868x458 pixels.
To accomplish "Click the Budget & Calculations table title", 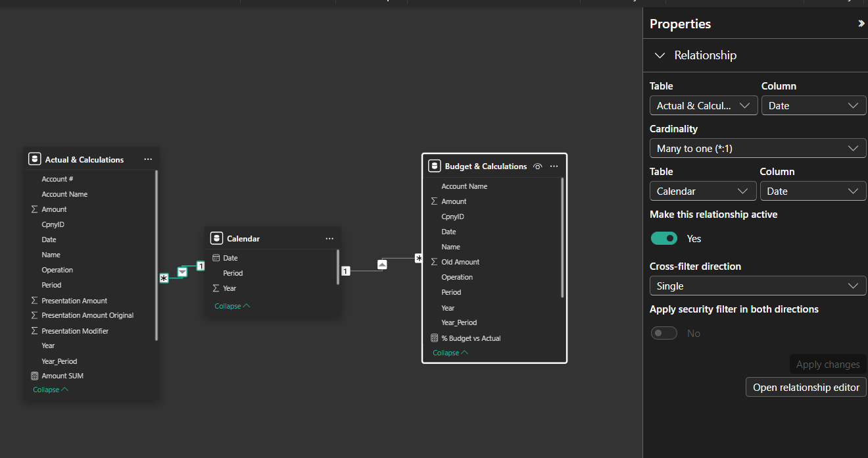I will (x=486, y=166).
